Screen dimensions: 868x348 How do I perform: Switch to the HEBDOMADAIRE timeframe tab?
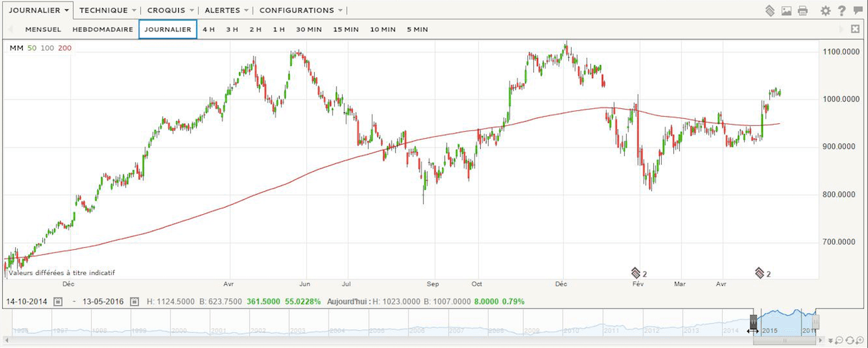pos(102,29)
